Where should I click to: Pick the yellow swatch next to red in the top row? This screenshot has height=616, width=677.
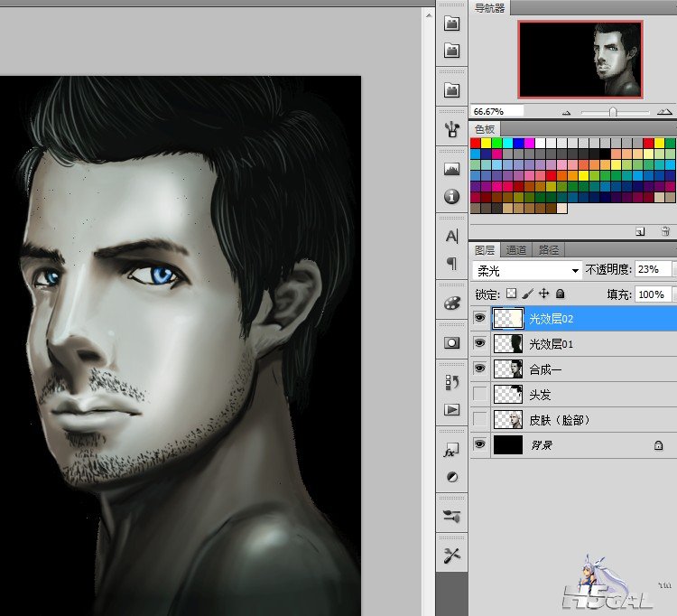pyautogui.click(x=487, y=143)
